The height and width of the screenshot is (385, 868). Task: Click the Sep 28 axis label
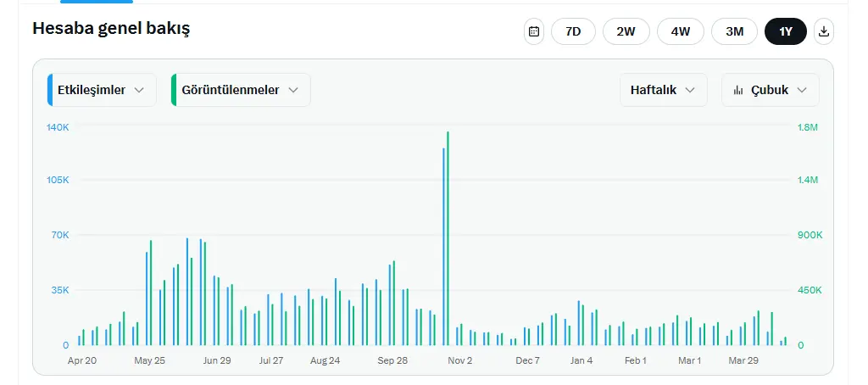coord(392,360)
